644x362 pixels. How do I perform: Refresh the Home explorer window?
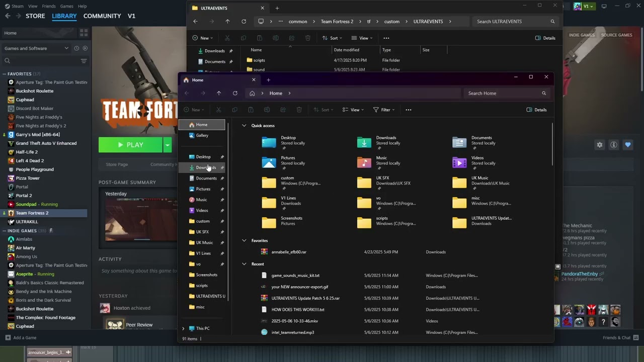coord(235,93)
